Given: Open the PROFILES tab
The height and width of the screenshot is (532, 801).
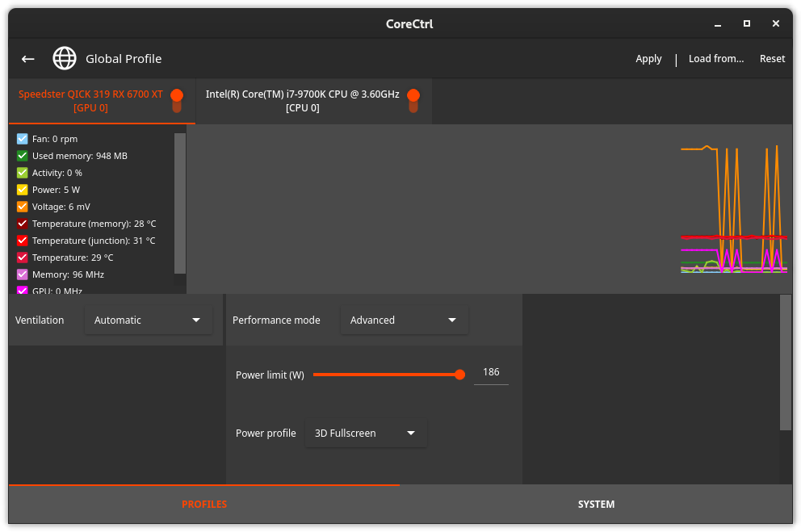Looking at the screenshot, I should click(x=204, y=504).
